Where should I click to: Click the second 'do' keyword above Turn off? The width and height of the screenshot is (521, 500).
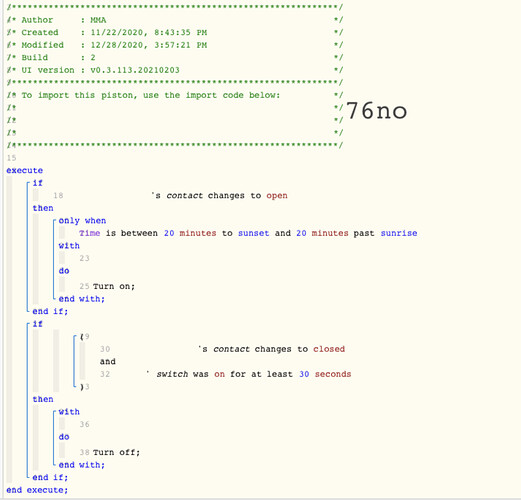64,437
